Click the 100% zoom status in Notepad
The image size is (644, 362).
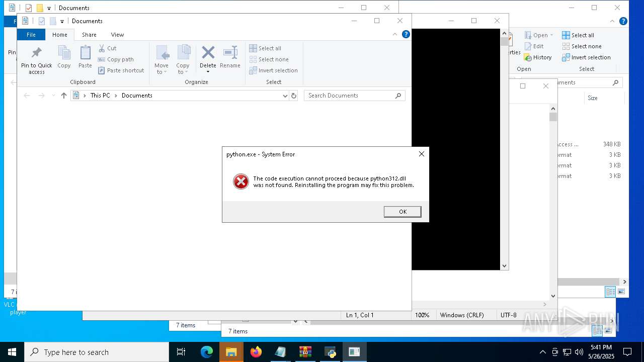click(x=422, y=315)
